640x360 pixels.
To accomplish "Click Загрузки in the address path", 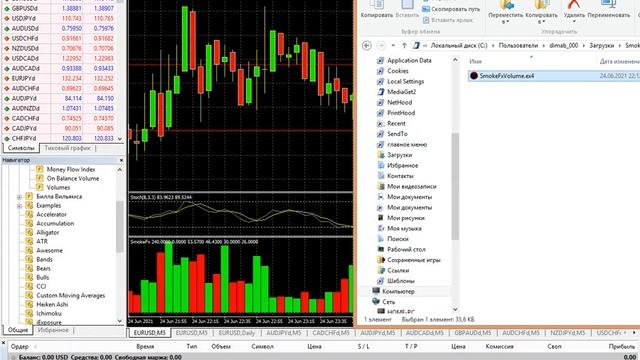I will (602, 46).
